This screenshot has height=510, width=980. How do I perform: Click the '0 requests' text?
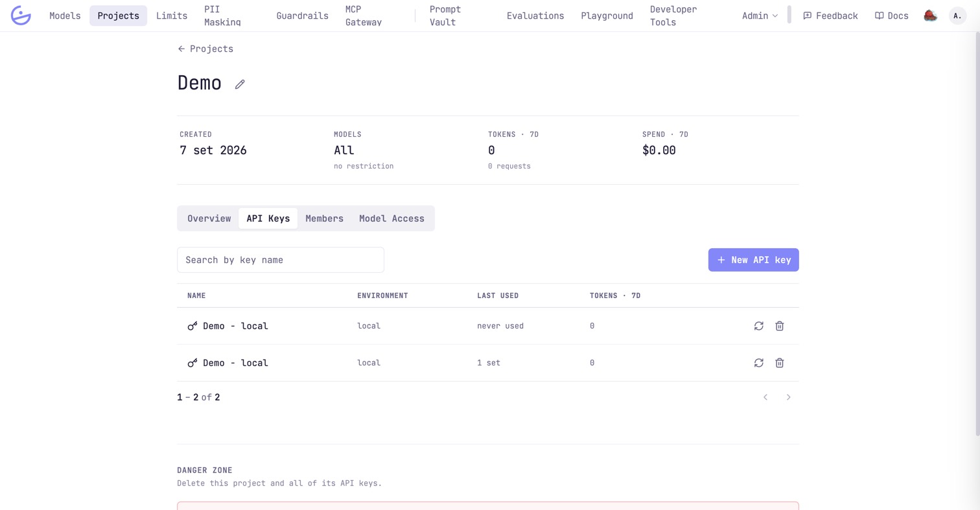[509, 166]
